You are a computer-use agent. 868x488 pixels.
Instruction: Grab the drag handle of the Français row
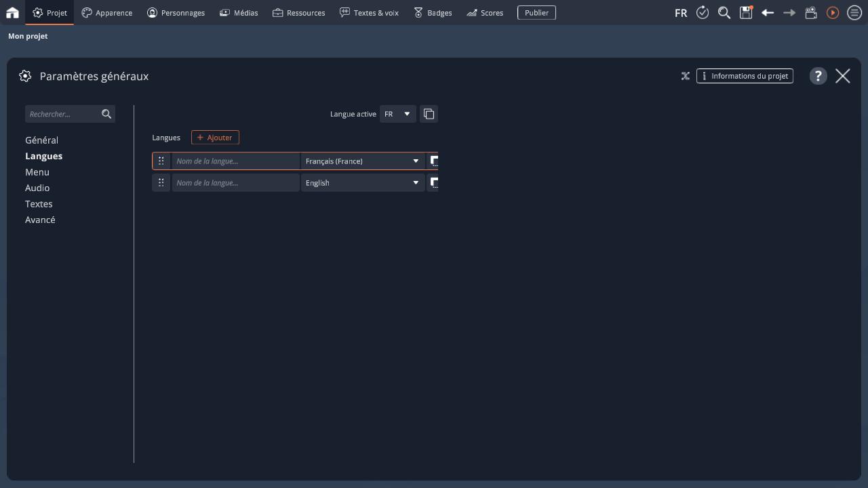(161, 161)
